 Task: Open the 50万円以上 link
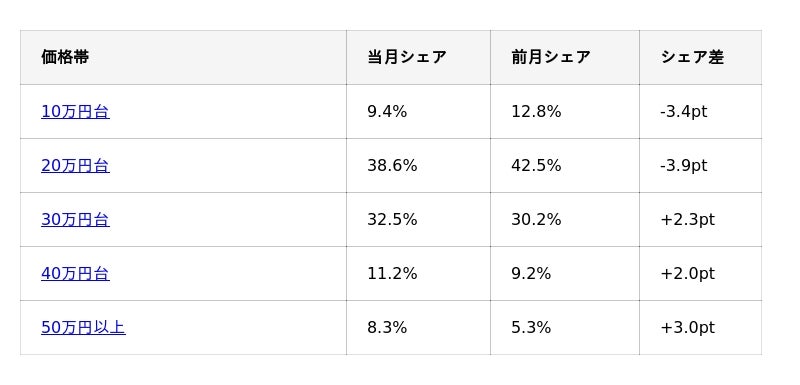click(83, 327)
